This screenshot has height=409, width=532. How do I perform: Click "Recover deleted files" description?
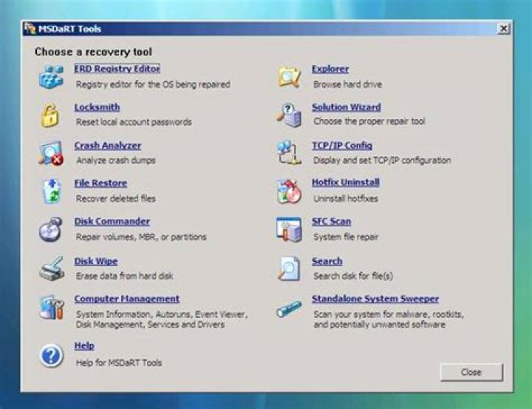tap(115, 198)
